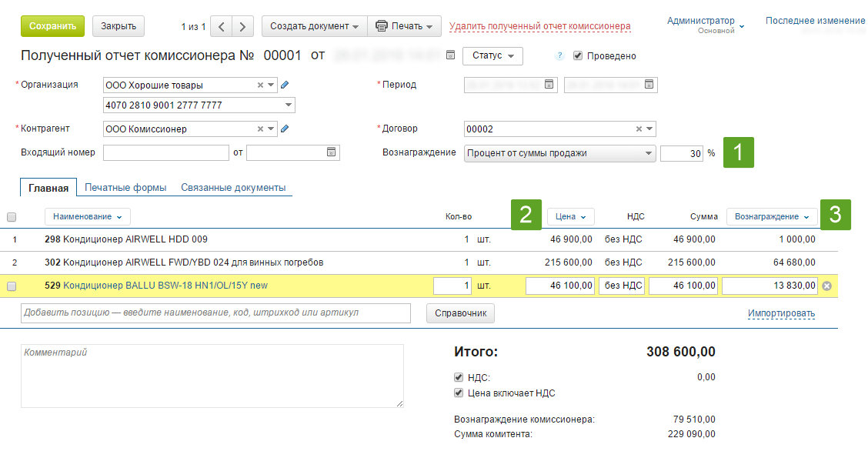Click the Импортировать link
This screenshot has height=458, width=868.
coord(781,313)
